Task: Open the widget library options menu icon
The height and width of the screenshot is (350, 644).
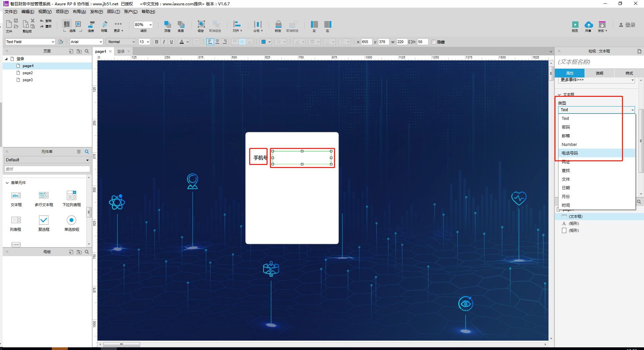Action: (79, 152)
